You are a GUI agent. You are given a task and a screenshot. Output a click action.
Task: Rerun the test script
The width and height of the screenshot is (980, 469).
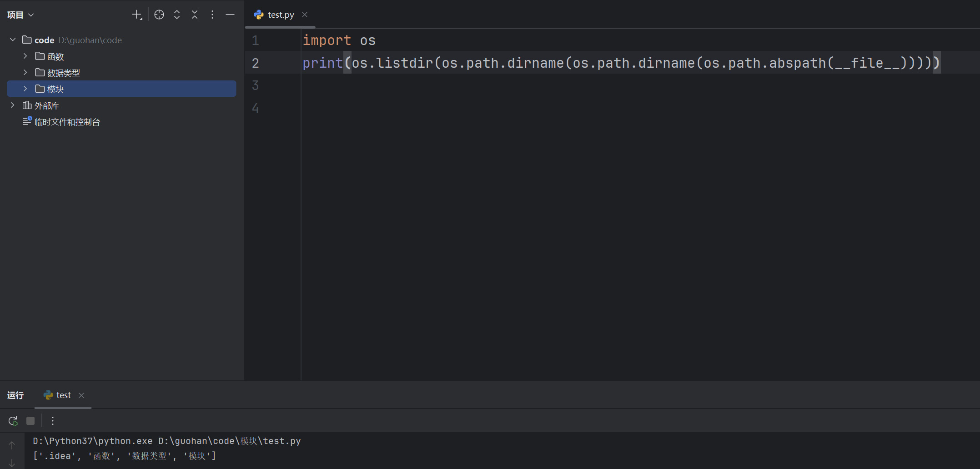[13, 421]
